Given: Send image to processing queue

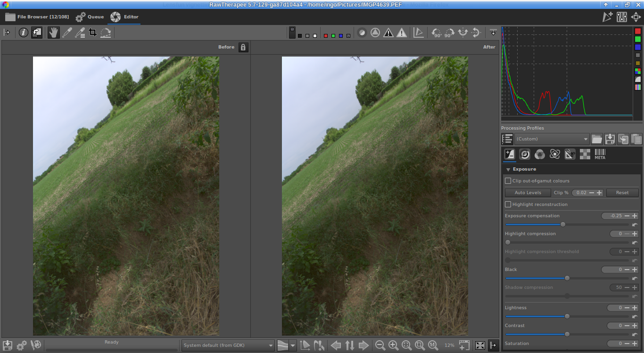Looking at the screenshot, I should click(x=22, y=345).
